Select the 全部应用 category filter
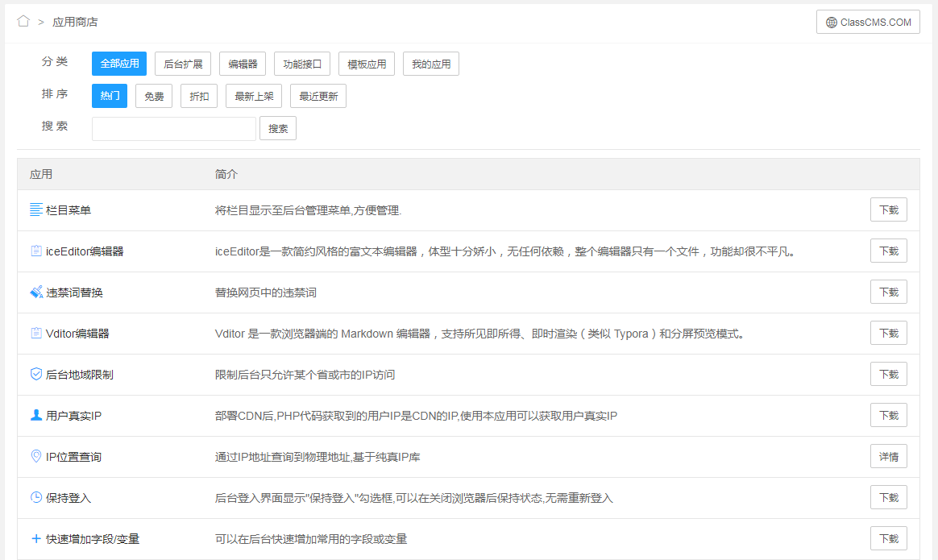938x560 pixels. tap(119, 64)
